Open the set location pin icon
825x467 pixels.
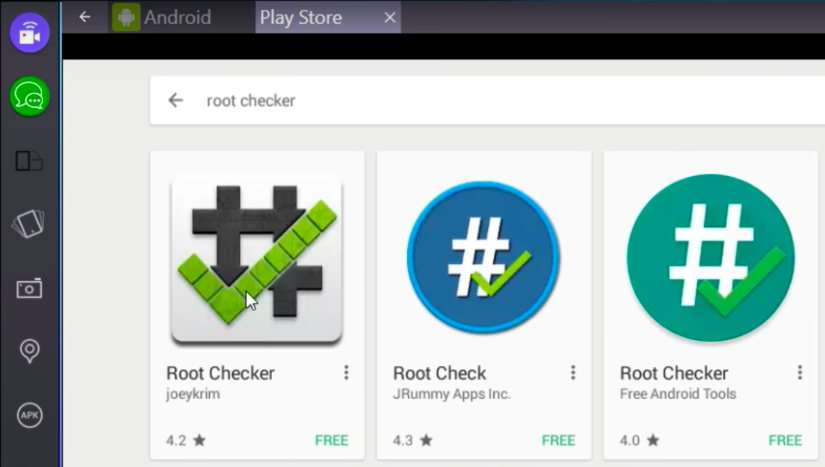pyautogui.click(x=29, y=351)
